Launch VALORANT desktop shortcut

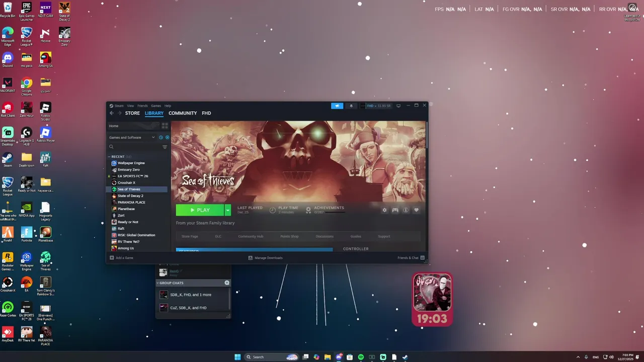point(8,85)
